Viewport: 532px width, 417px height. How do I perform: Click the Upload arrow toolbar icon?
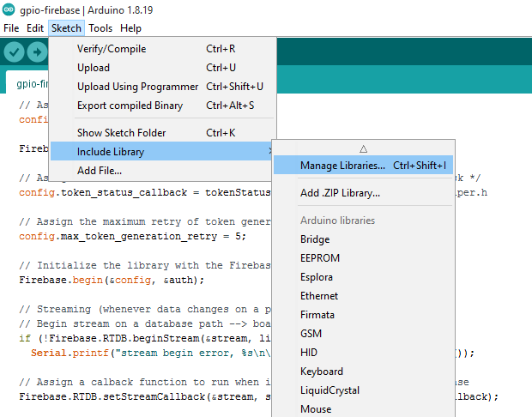[37, 51]
